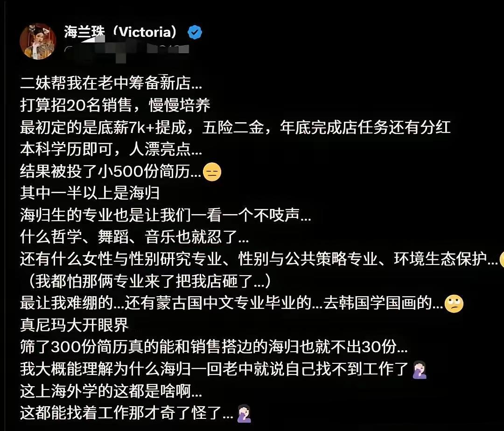Click the blue verified badge
The width and height of the screenshot is (504, 431).
(x=195, y=32)
